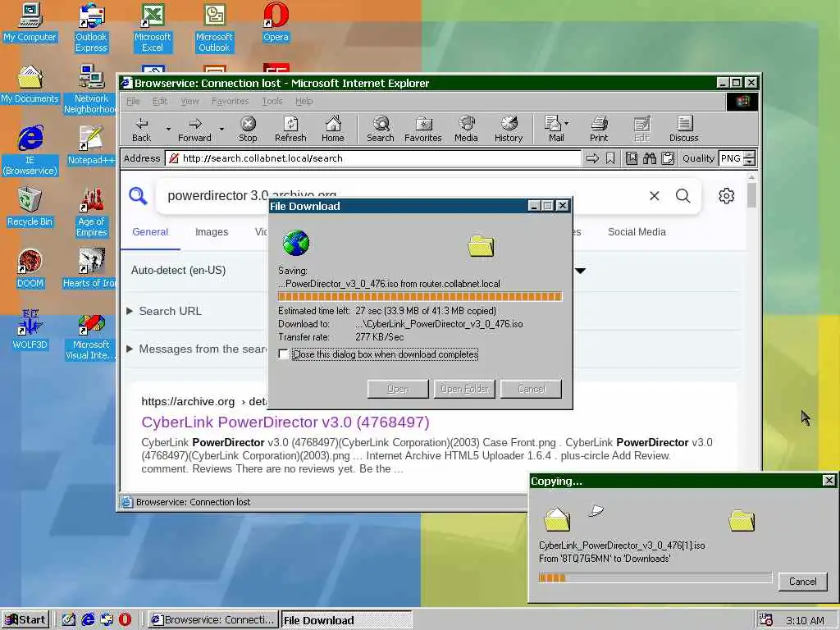The height and width of the screenshot is (630, 840).
Task: Open the Forward button history dropdown arrow
Action: point(221,129)
